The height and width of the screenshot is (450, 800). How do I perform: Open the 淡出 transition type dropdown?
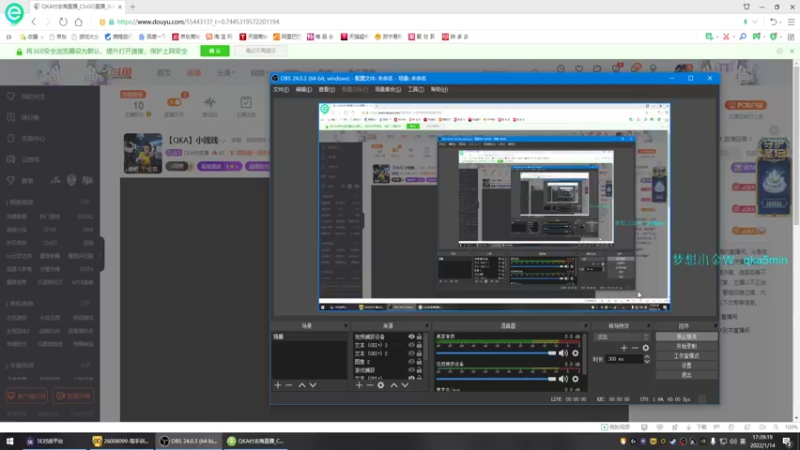(x=621, y=337)
